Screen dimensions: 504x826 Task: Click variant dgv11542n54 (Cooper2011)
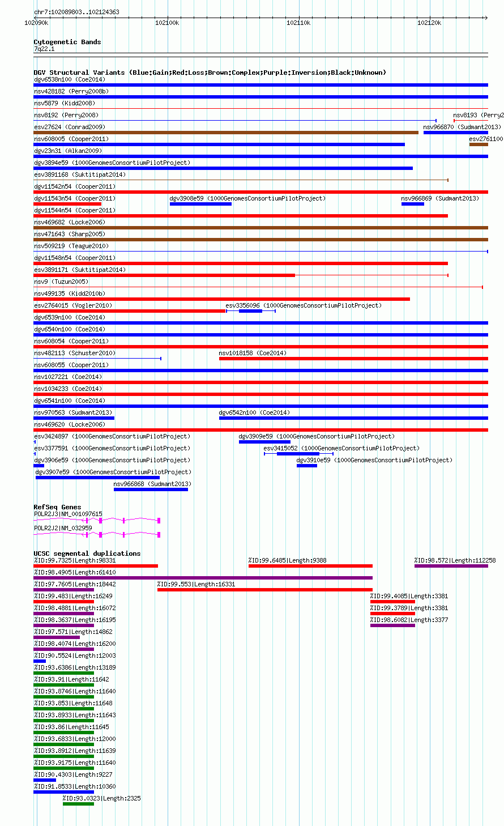(261, 192)
